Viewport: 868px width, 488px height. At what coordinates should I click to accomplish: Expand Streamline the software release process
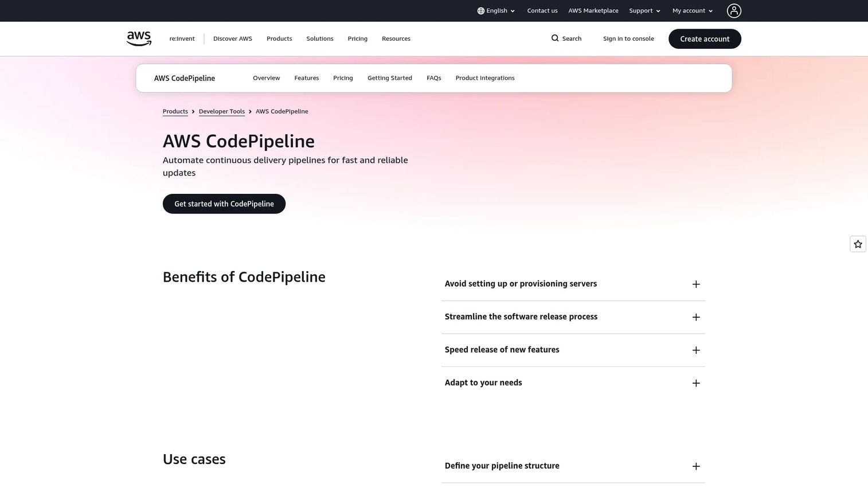[x=573, y=317]
